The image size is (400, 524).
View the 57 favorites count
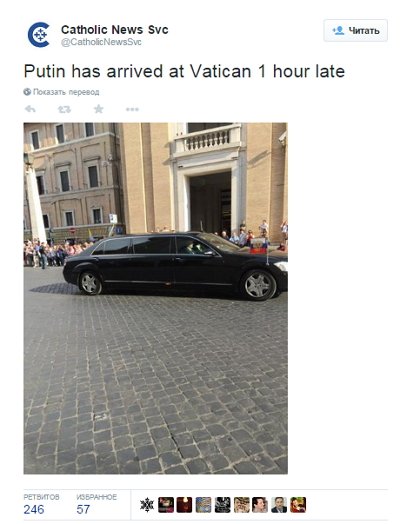coord(83,509)
